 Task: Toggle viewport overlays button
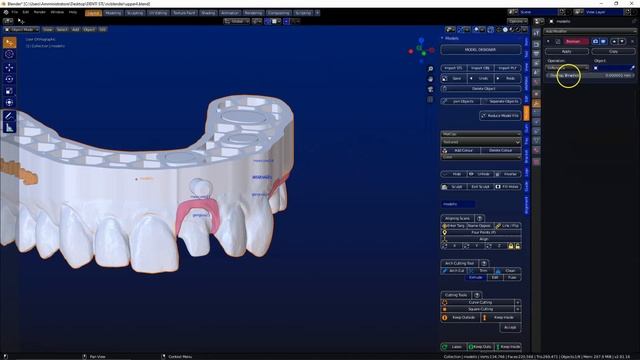[477, 29]
